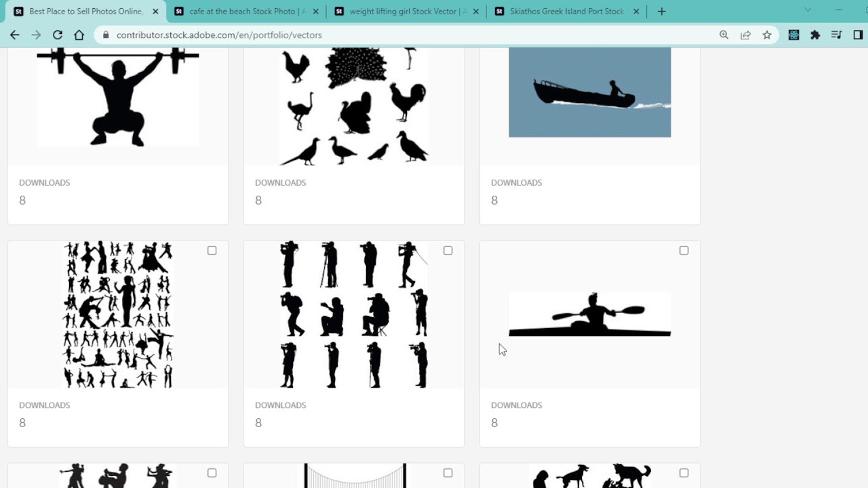Reload the current page
The height and width of the screenshot is (488, 868).
point(58,35)
